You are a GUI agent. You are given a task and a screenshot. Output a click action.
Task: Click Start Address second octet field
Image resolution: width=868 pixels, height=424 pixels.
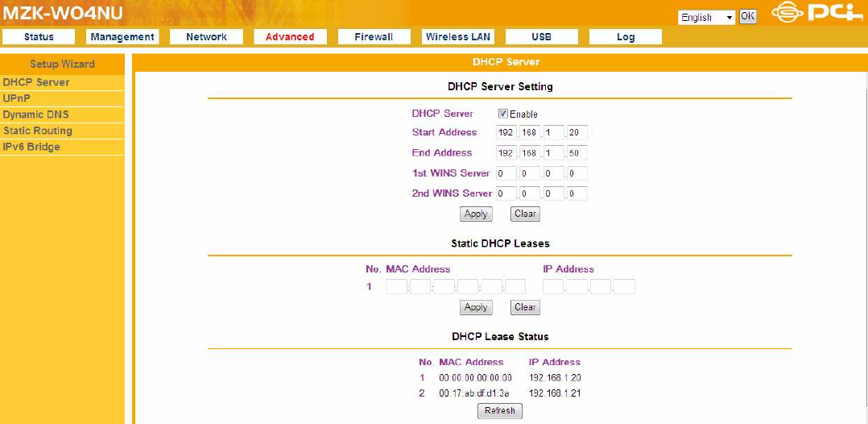530,132
